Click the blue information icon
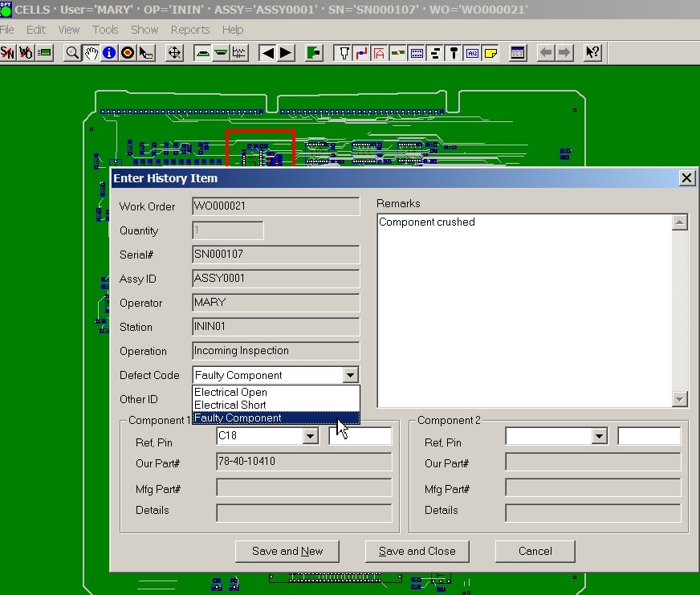Image resolution: width=700 pixels, height=595 pixels. click(x=109, y=53)
